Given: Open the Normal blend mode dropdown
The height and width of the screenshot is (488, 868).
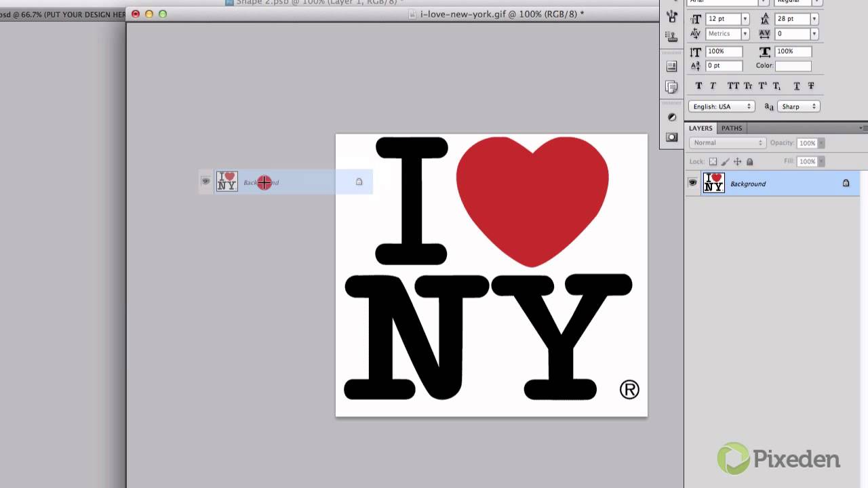Looking at the screenshot, I should [x=727, y=143].
